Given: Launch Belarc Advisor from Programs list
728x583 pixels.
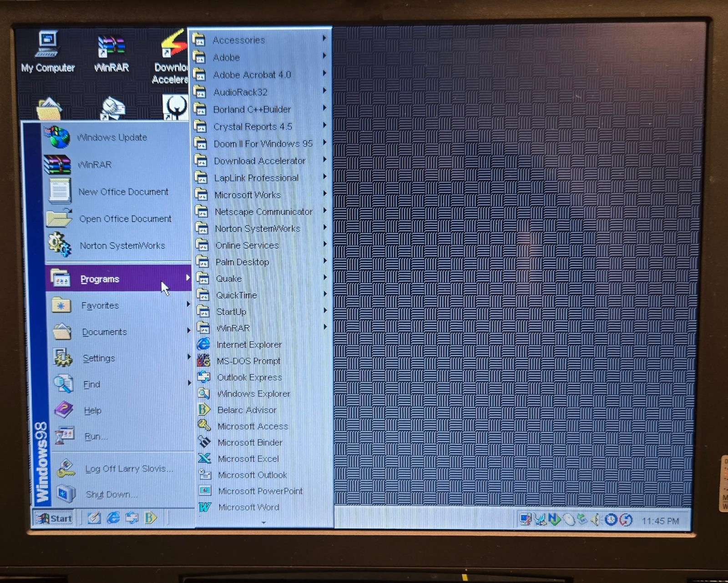Looking at the screenshot, I should tap(264, 410).
